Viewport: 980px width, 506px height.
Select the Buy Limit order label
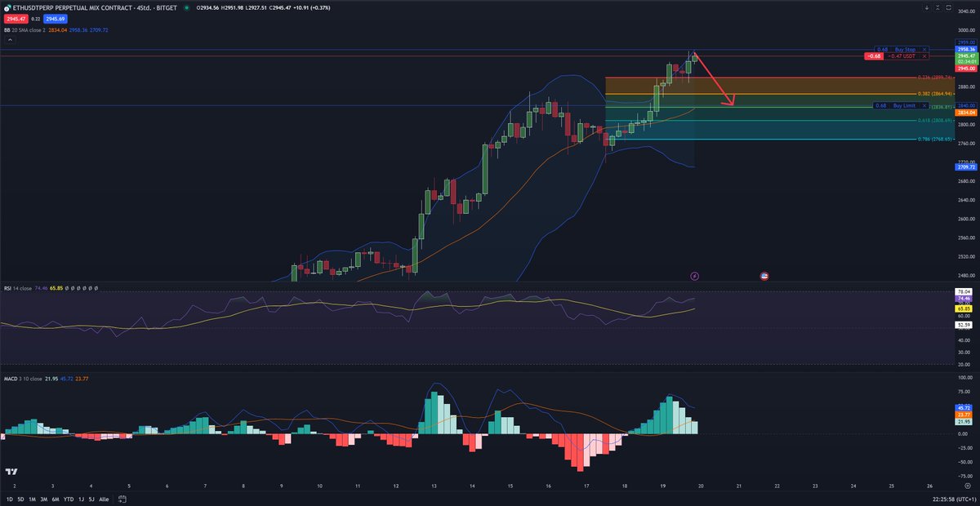pos(905,105)
